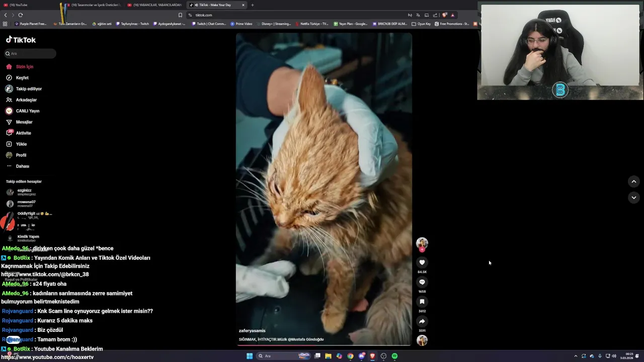
Task: Open Discord from taskbar
Action: click(361, 356)
